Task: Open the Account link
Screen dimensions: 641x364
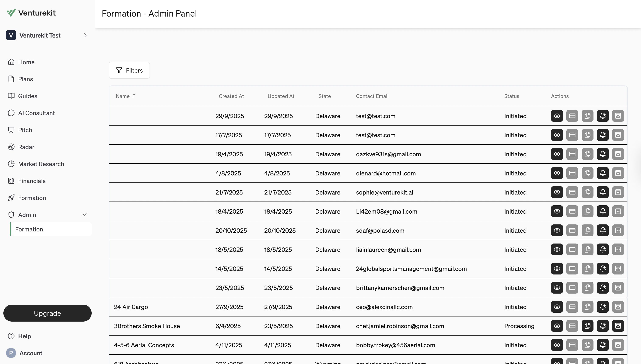Action: tap(31, 353)
